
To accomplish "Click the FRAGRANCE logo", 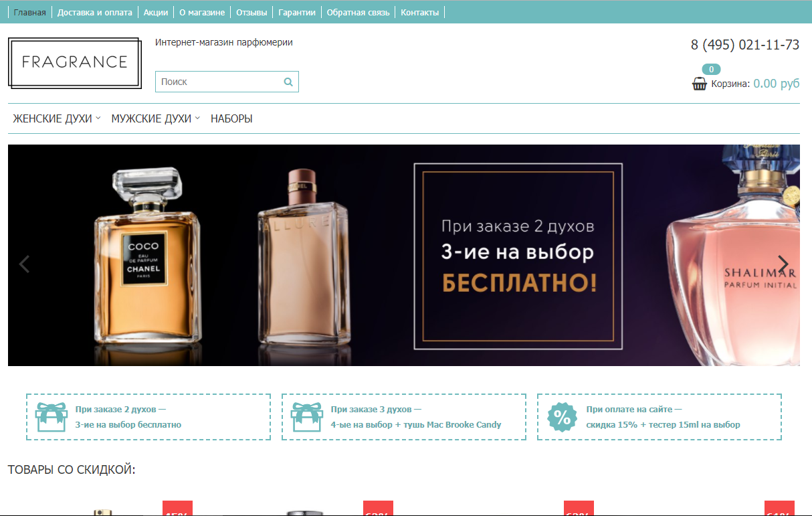I will (x=74, y=63).
